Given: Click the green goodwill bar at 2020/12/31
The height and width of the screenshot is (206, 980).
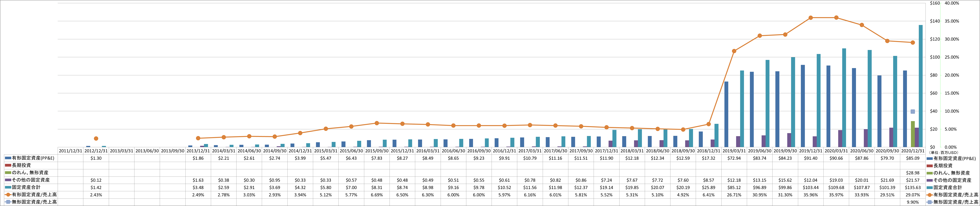Looking at the screenshot, I should tap(913, 134).
